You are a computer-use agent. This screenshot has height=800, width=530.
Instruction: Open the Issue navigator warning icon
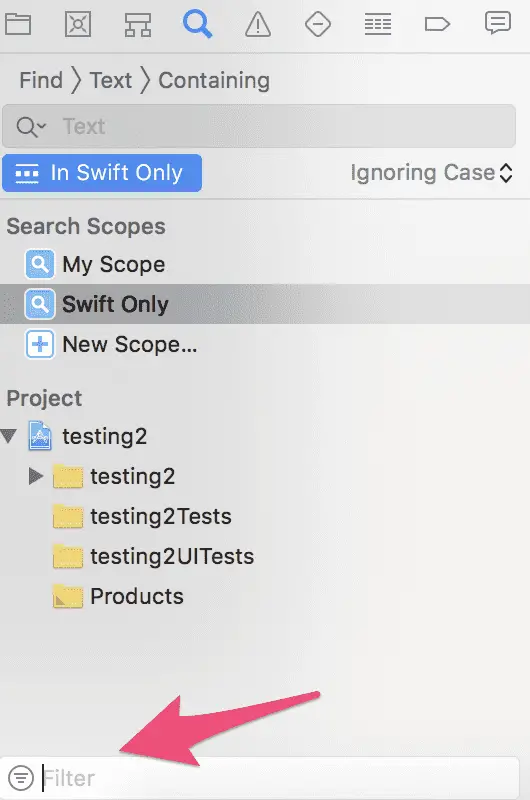[x=258, y=24]
